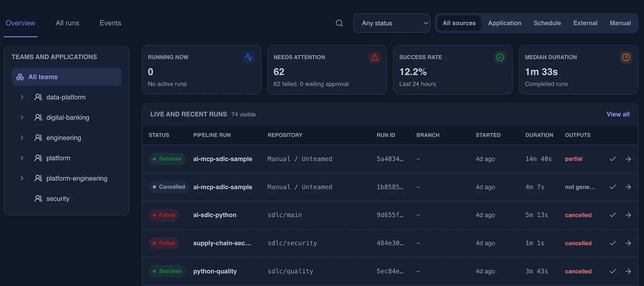Screen dimensions: 644x286
Task: Click the platform-engineering team person icon
Action: [x=38, y=178]
